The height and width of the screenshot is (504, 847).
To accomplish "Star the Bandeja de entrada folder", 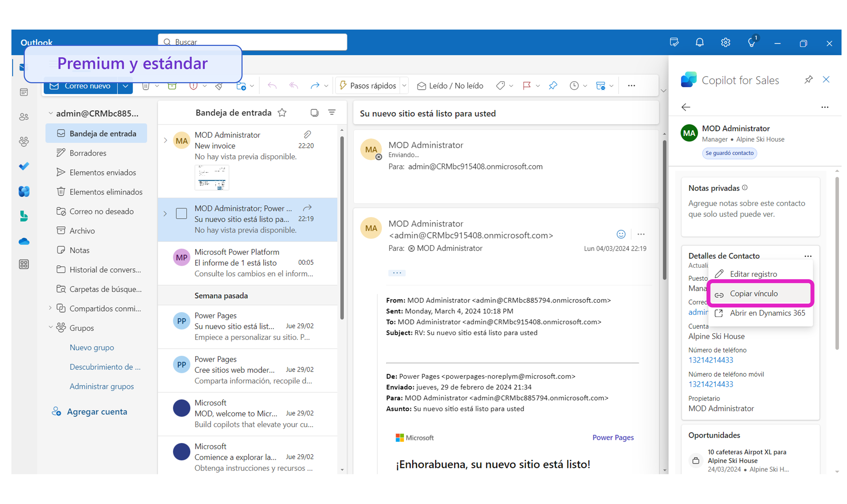I will pos(282,113).
